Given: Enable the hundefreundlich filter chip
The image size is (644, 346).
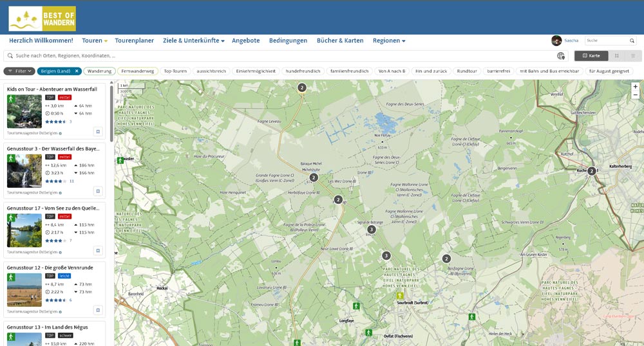Looking at the screenshot, I should pos(303,71).
